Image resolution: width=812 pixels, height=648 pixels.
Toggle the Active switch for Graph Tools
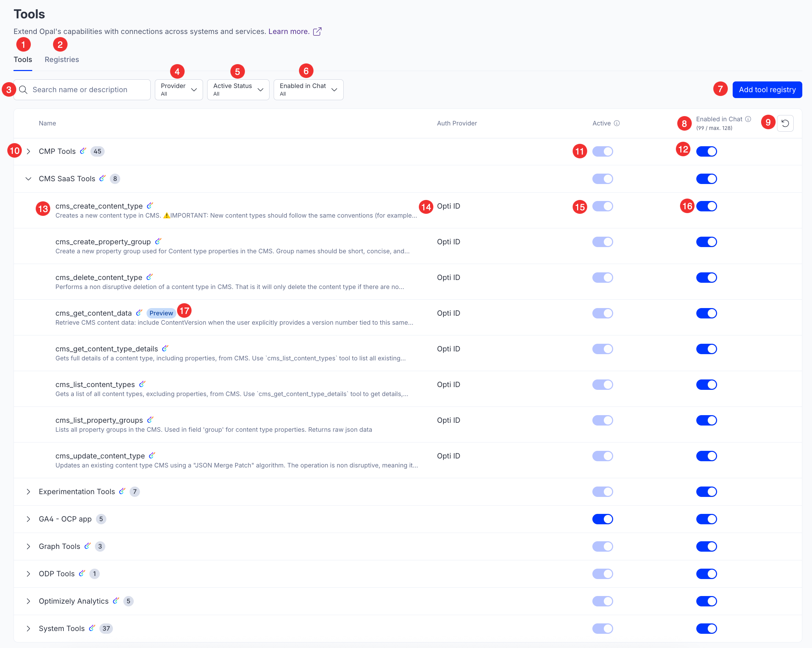tap(602, 546)
